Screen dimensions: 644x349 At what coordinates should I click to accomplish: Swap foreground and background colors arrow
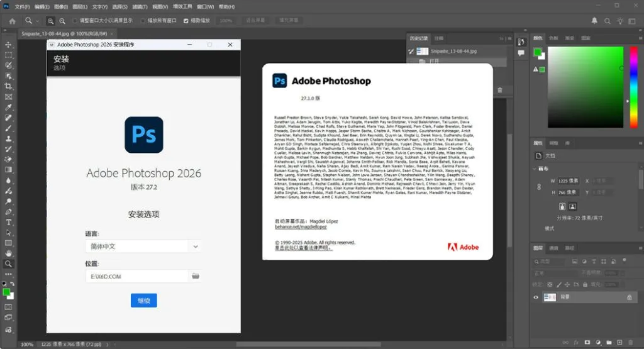[13, 284]
